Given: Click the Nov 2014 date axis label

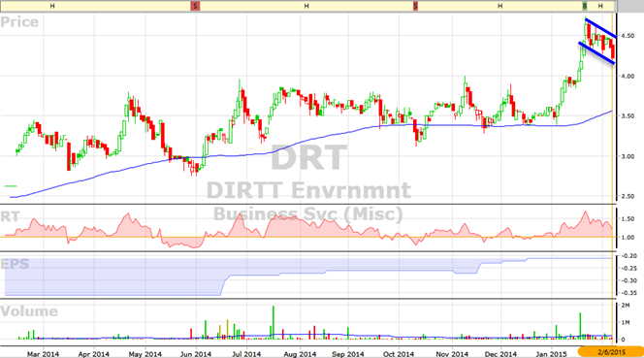Looking at the screenshot, I should click(x=452, y=354).
